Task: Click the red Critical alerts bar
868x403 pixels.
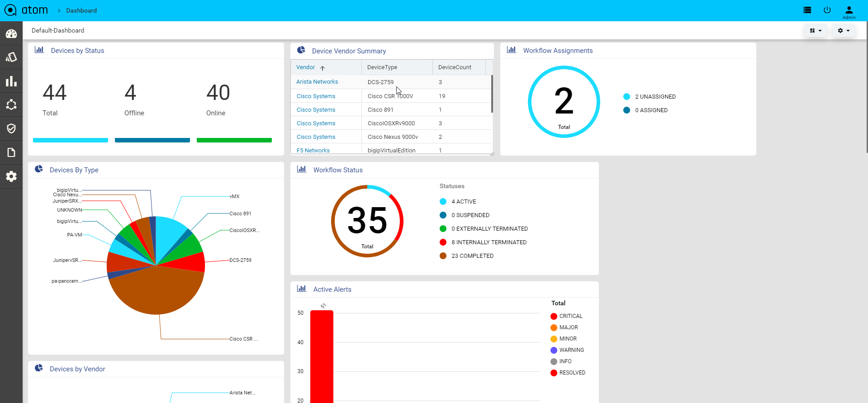Action: pos(322,356)
